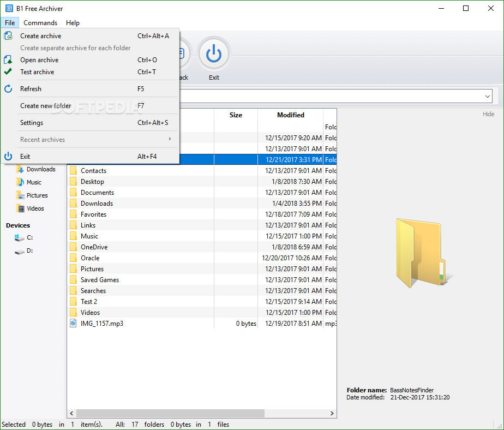Open the File menu
The height and width of the screenshot is (430, 504).
pyautogui.click(x=10, y=23)
